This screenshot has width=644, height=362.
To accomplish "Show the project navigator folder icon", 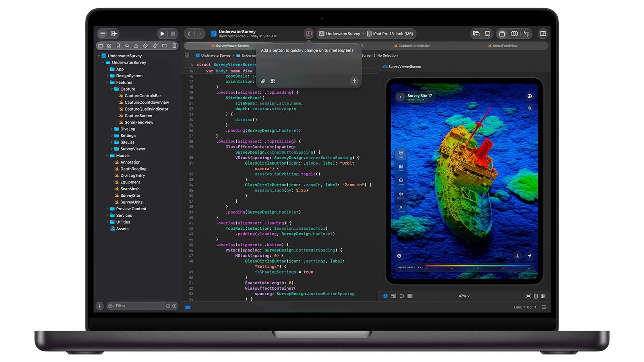I will [x=100, y=46].
